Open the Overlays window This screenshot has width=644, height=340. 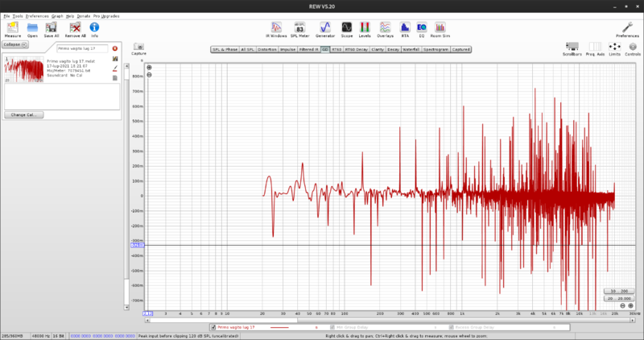coord(386,28)
